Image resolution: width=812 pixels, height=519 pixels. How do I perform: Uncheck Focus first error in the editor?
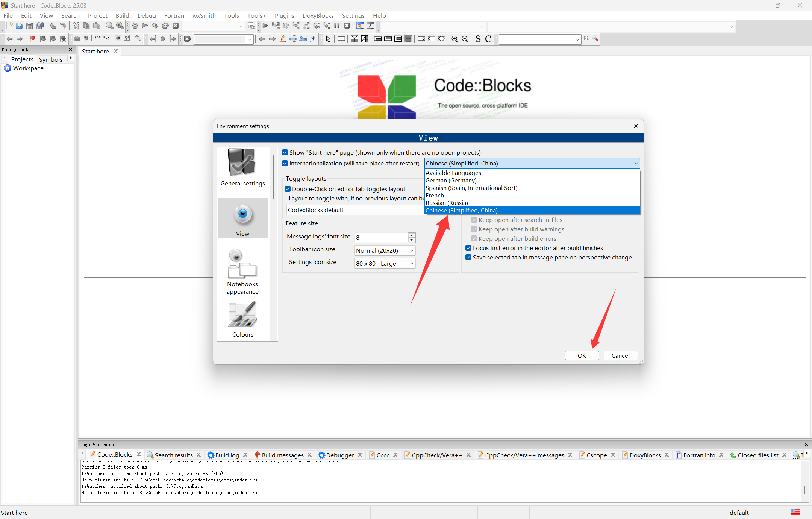468,248
